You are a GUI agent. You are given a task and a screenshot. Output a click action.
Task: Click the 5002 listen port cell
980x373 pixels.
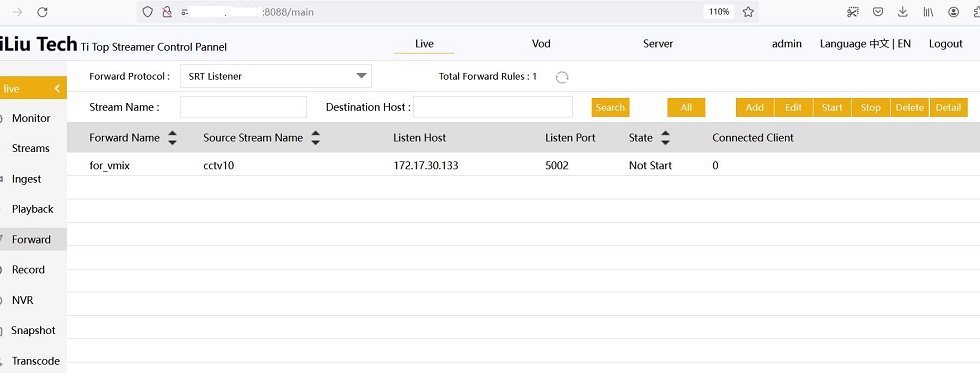click(557, 166)
